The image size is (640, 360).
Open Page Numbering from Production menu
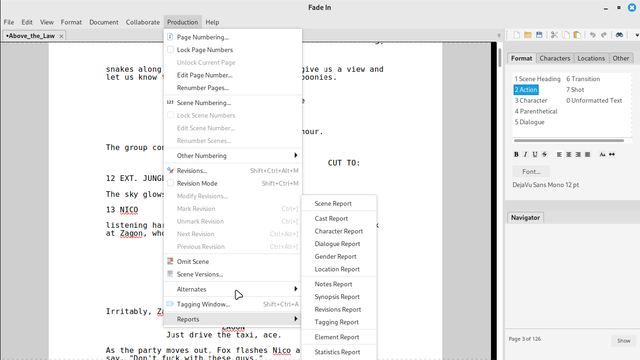tap(233, 37)
